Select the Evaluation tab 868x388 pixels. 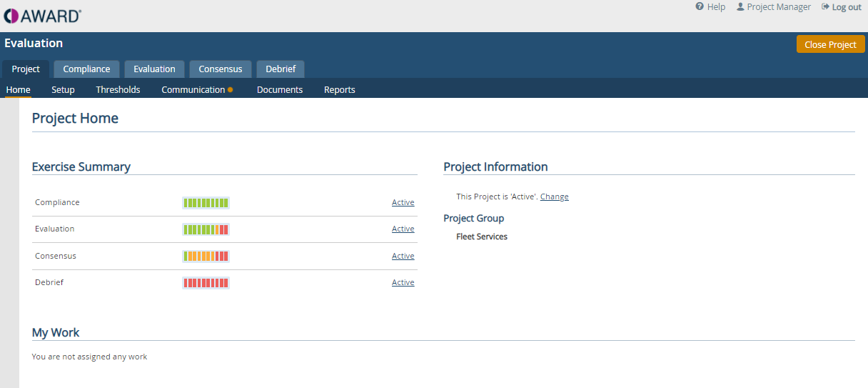[154, 69]
